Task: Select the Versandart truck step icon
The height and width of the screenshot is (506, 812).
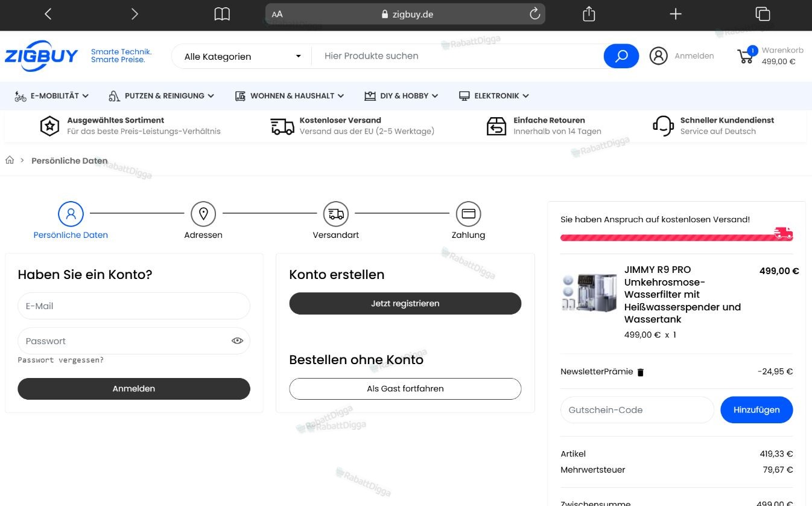Action: pos(336,214)
